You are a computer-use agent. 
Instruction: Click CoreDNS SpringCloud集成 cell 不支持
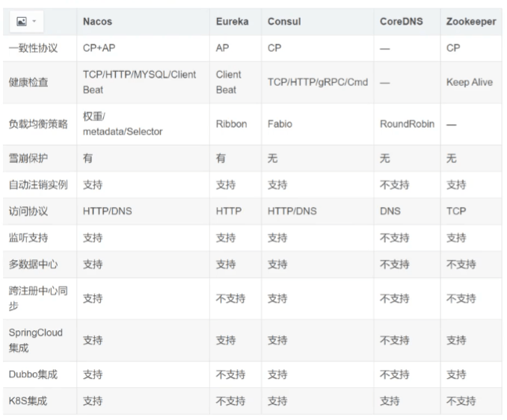(395, 340)
